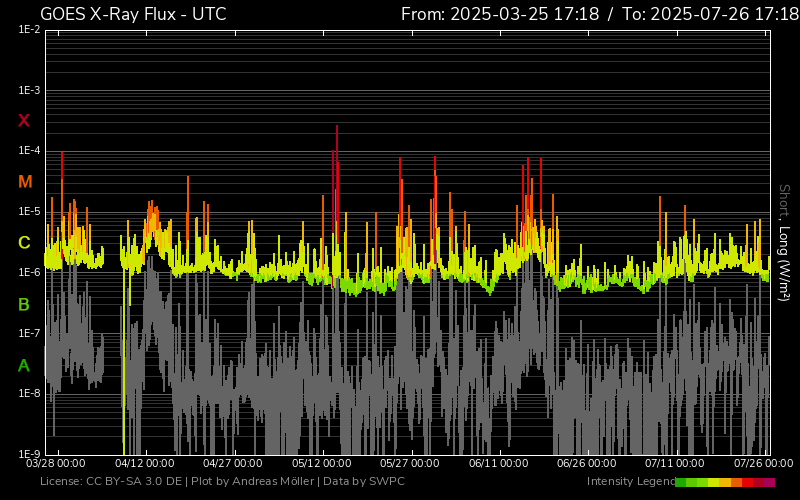Click the yellow intensity legend swatch
This screenshot has width=800, height=500.
(714, 483)
